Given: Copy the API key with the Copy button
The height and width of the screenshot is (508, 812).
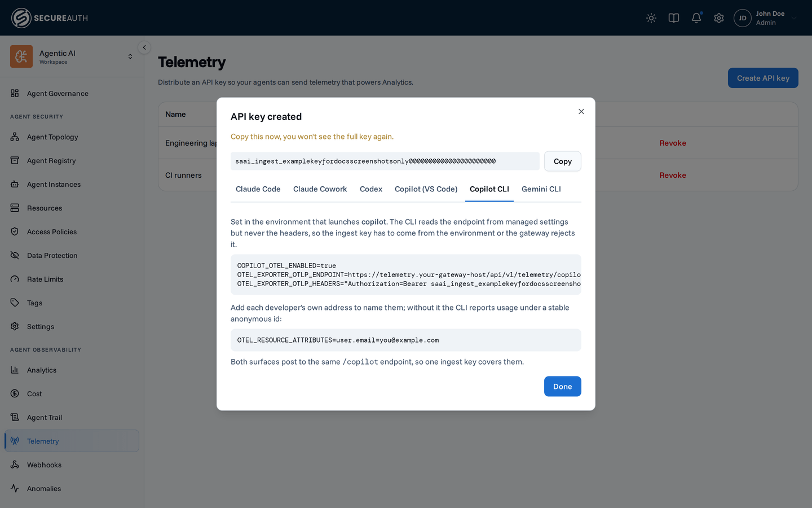Looking at the screenshot, I should [562, 161].
